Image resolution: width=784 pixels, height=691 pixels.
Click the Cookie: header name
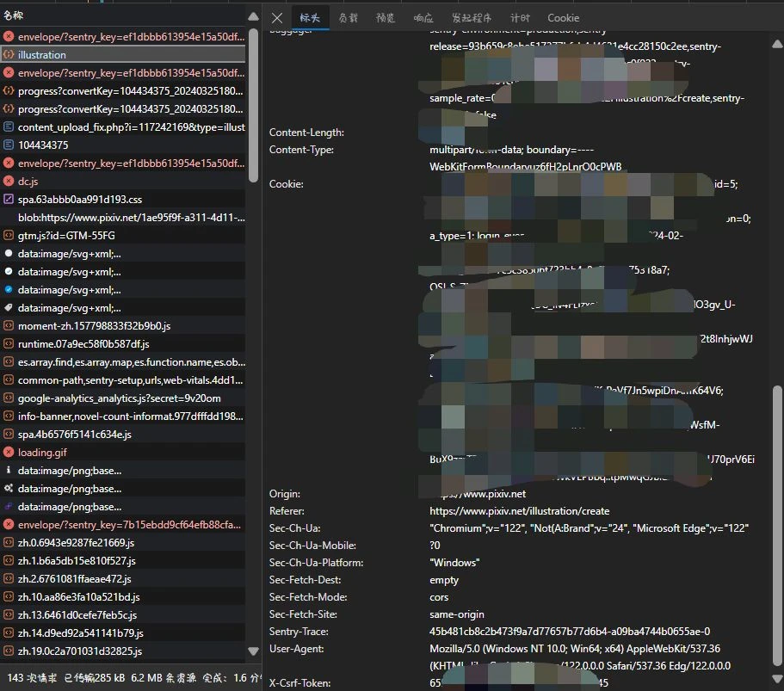pos(287,184)
